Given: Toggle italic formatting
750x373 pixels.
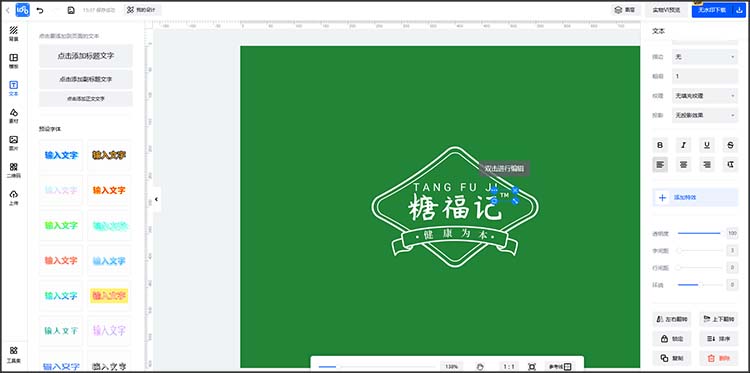Looking at the screenshot, I should click(684, 145).
